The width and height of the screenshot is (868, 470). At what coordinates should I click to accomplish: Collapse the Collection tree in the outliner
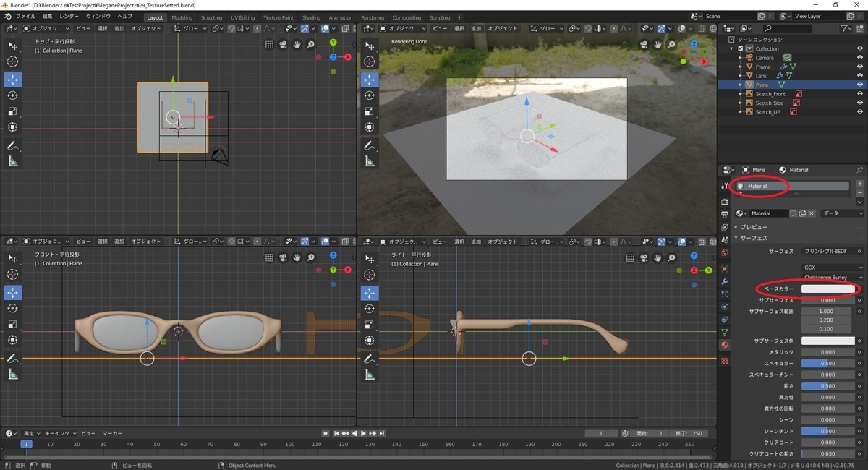pos(732,48)
